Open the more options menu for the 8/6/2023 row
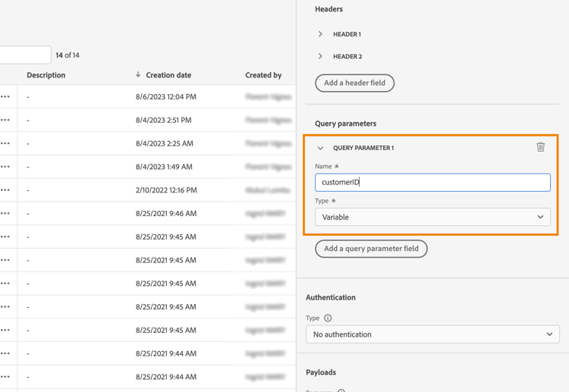 pyautogui.click(x=5, y=97)
